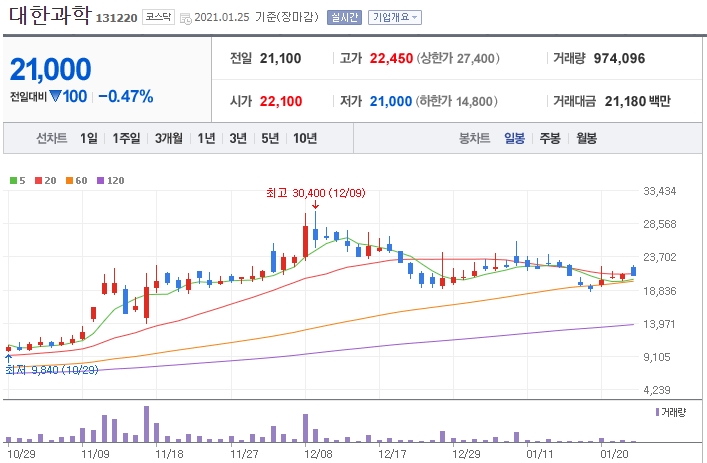The width and height of the screenshot is (707, 463).
Task: Click the red 20-day moving average swatch
Action: (x=39, y=181)
